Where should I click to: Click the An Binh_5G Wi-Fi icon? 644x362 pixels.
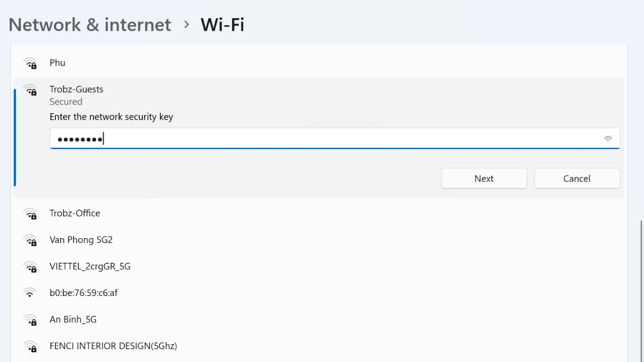(x=30, y=320)
